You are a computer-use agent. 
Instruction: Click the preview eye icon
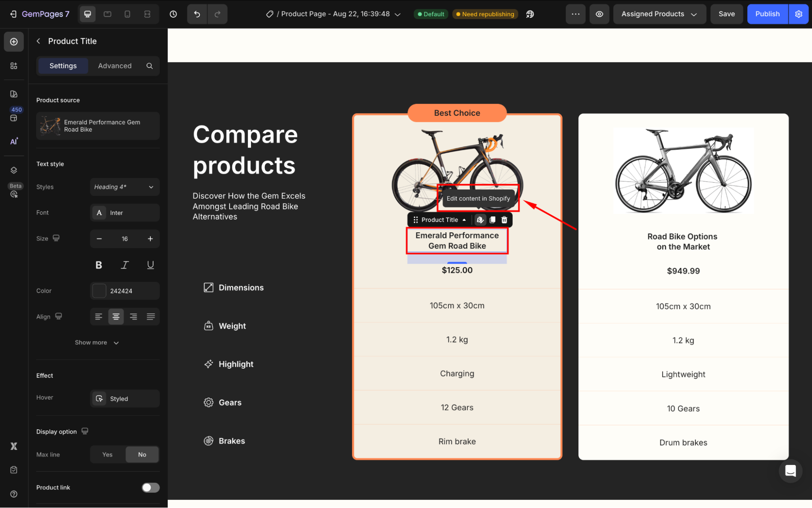(599, 14)
